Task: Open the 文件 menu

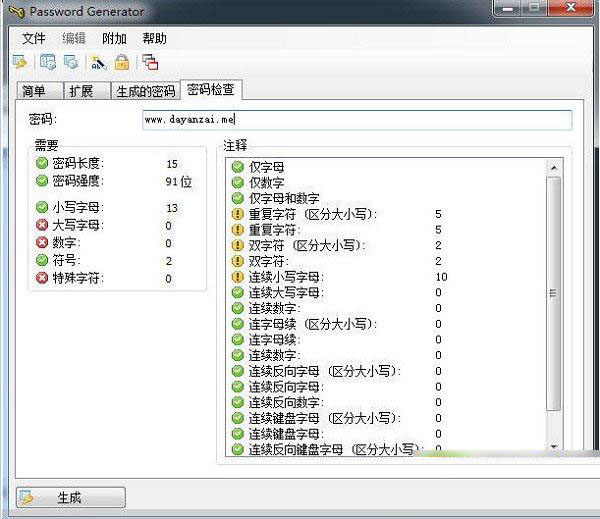Action: pos(34,38)
